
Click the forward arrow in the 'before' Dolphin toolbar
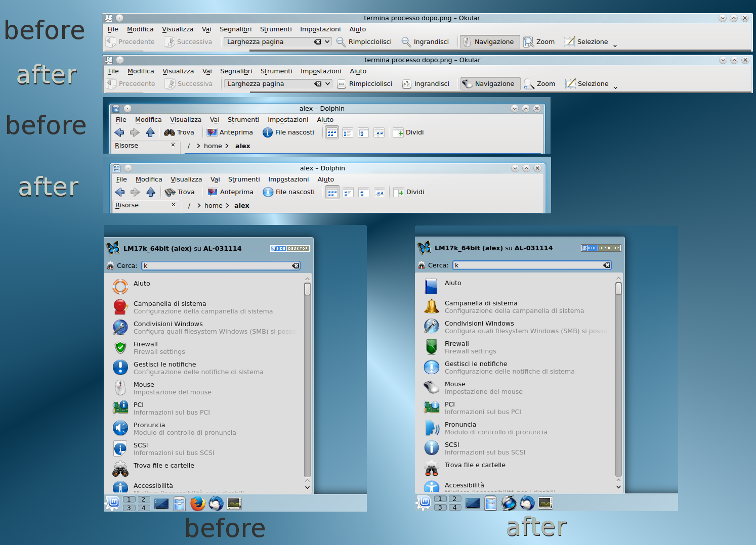(x=135, y=132)
